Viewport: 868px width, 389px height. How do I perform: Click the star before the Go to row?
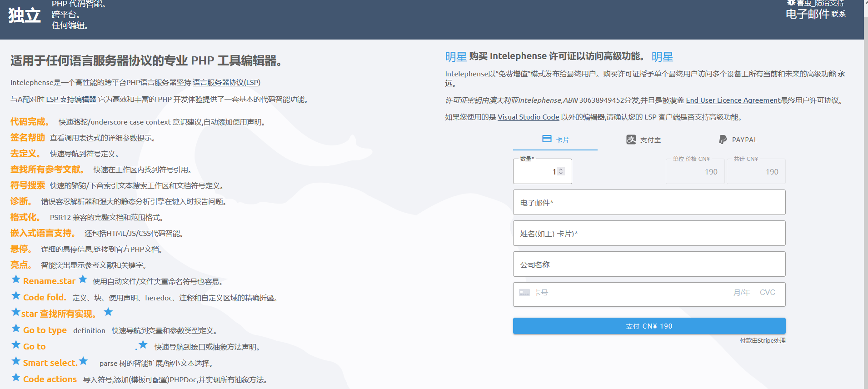(x=16, y=345)
